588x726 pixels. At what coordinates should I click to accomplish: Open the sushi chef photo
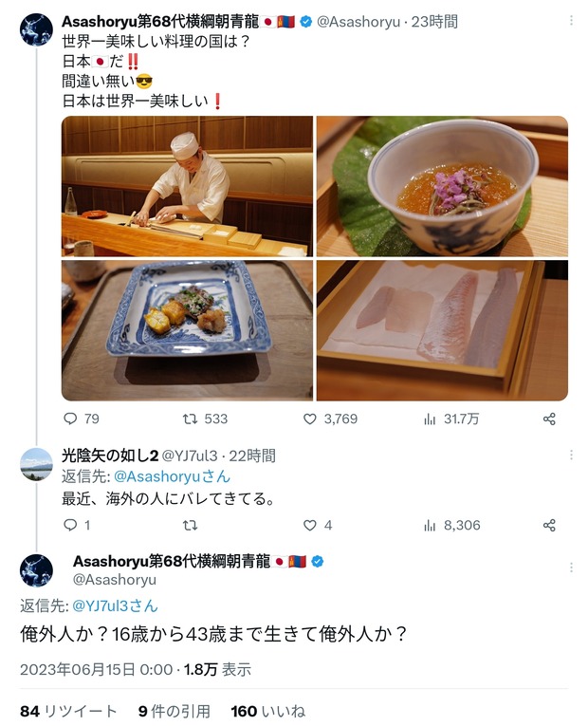188,186
